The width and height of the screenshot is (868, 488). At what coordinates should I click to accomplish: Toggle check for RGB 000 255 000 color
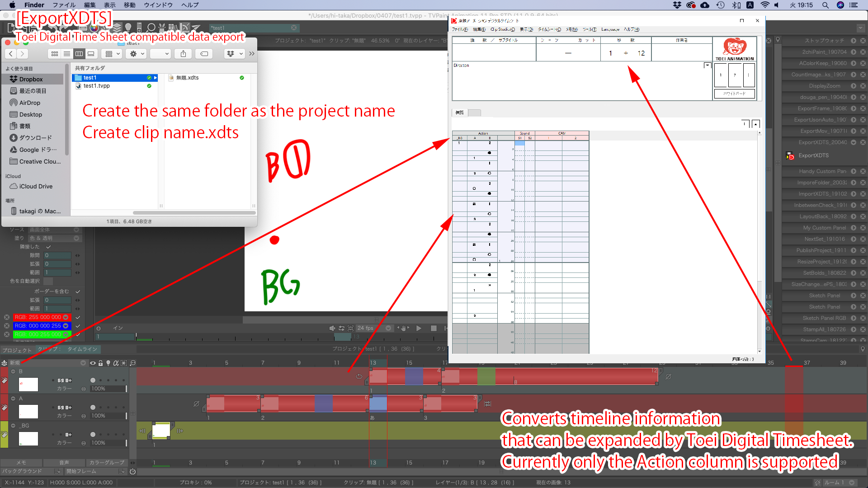78,334
